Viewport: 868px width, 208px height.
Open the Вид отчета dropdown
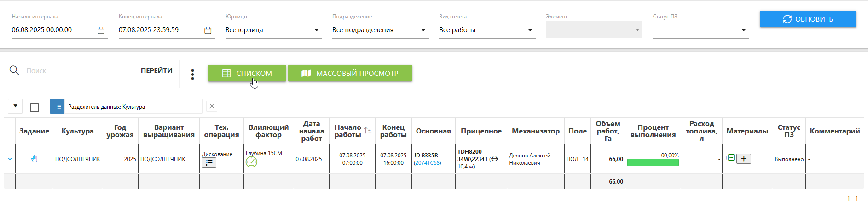tap(530, 30)
